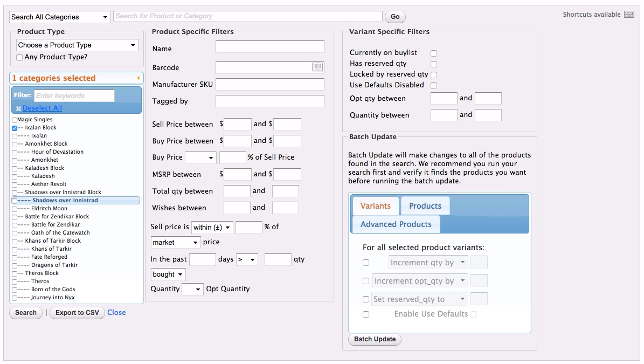Click the In the past days field
Viewport: 644px width, 364px height.
coord(203,259)
